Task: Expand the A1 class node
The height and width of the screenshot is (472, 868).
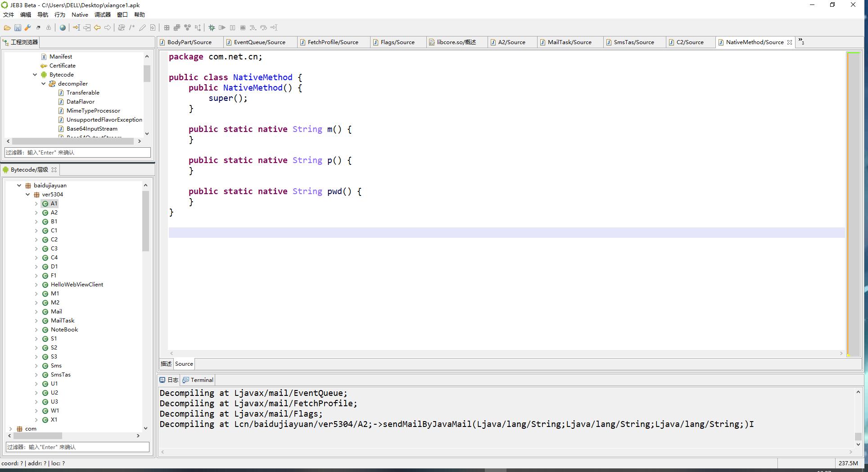Action: [x=36, y=204]
